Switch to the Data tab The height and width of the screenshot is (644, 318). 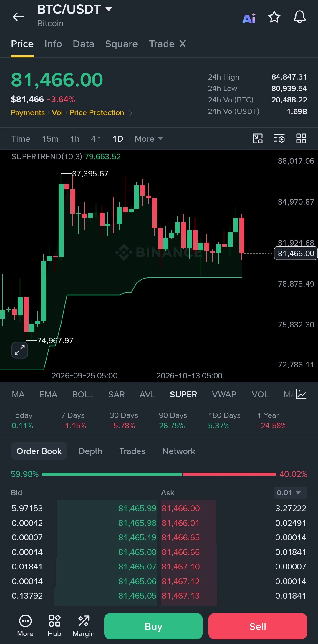[x=84, y=44]
